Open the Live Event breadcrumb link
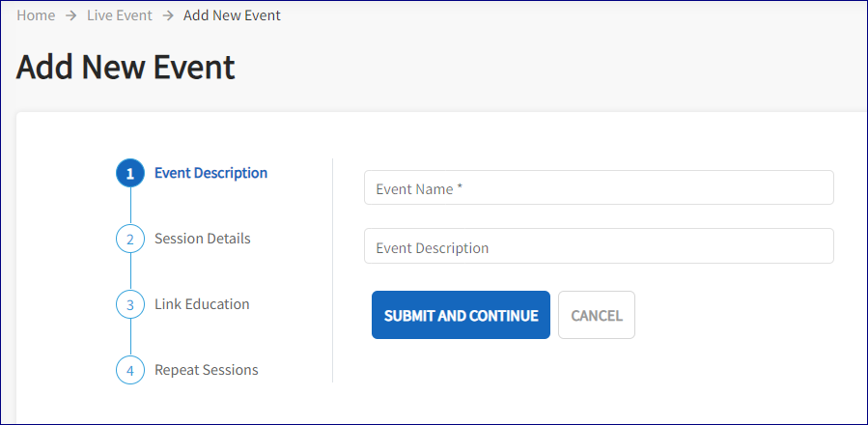 pyautogui.click(x=120, y=15)
